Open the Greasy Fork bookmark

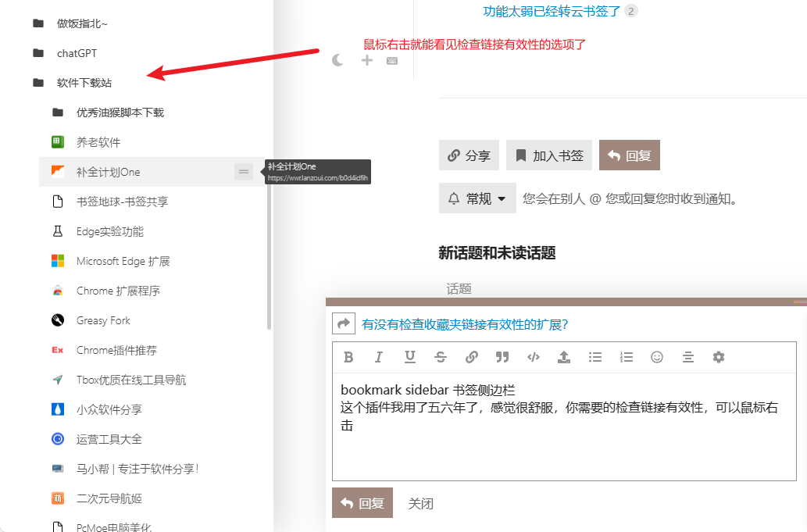[103, 320]
